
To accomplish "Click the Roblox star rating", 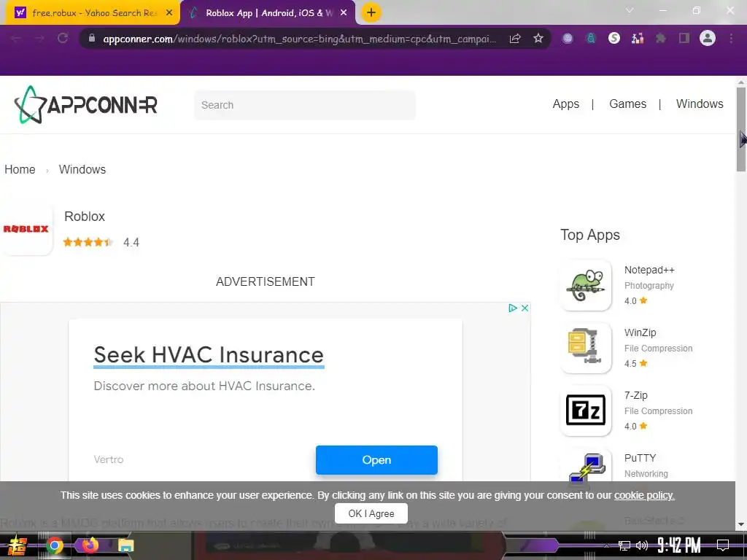I will pos(88,242).
